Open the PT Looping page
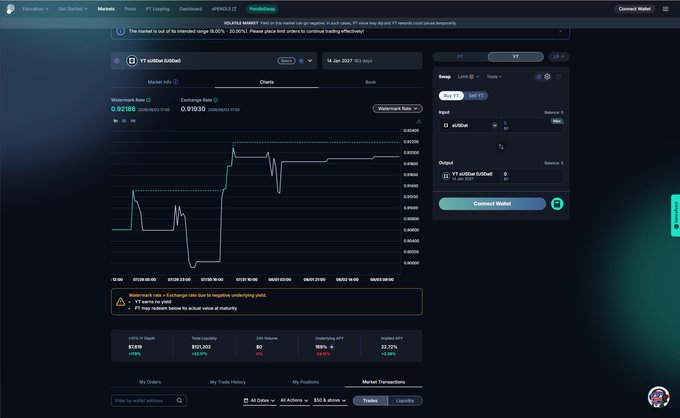The width and height of the screenshot is (680, 418). click(157, 9)
